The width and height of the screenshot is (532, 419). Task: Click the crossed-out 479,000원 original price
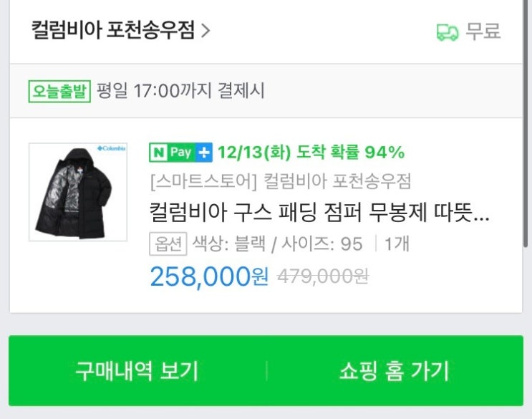322,276
